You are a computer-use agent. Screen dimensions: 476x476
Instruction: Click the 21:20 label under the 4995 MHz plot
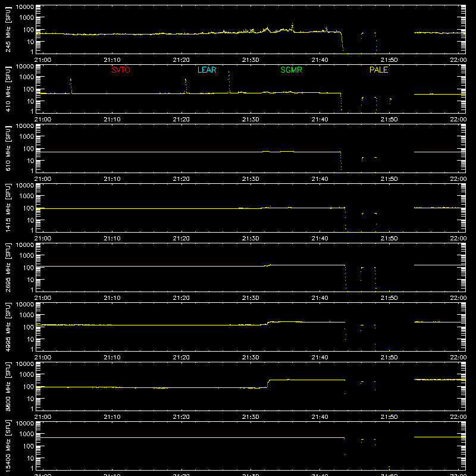click(181, 358)
